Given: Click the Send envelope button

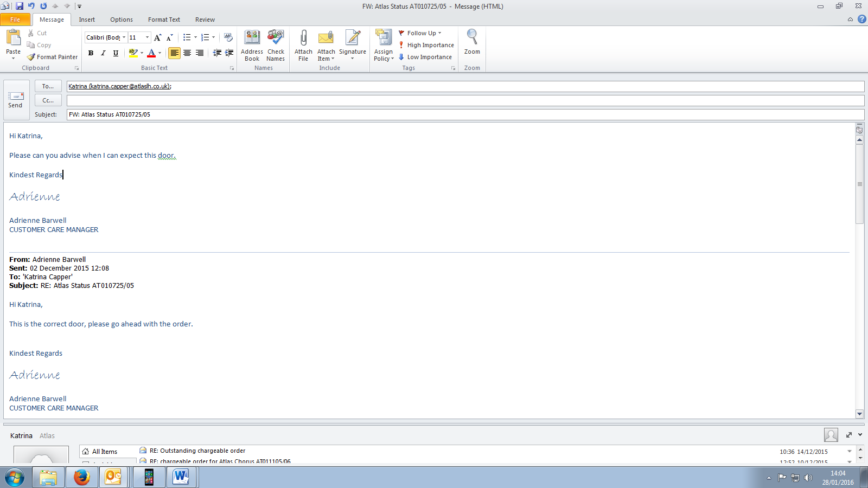Looking at the screenshot, I should coord(16,99).
